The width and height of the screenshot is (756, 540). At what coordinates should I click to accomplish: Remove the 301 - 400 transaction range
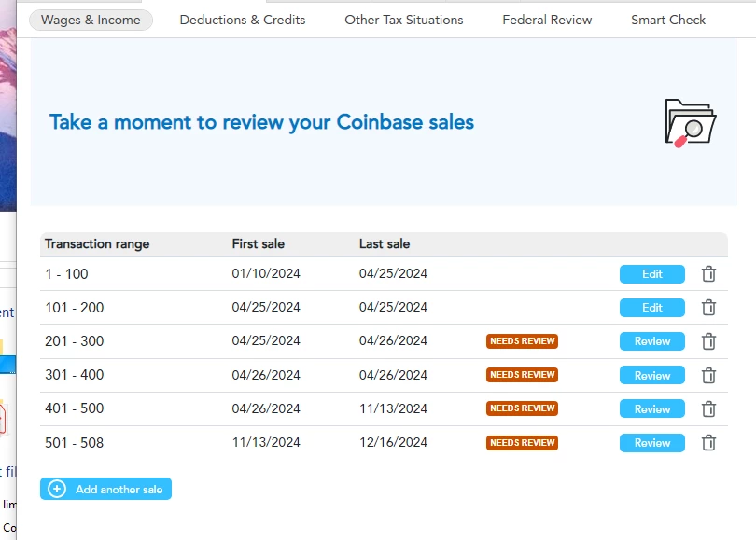click(x=708, y=375)
